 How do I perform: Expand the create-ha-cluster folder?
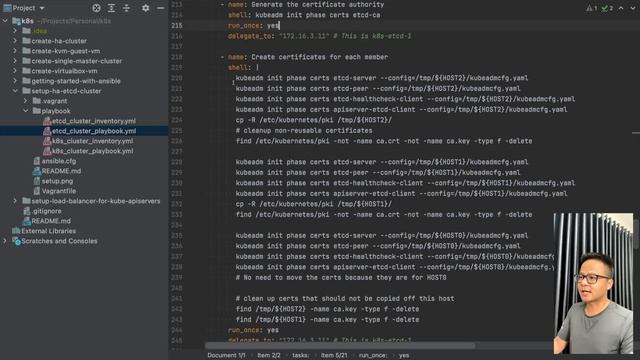[15, 41]
